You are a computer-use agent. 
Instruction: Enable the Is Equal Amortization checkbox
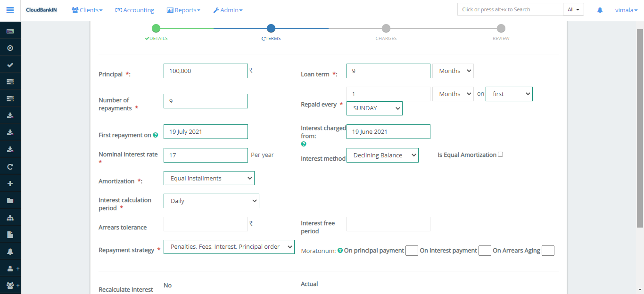(x=500, y=154)
